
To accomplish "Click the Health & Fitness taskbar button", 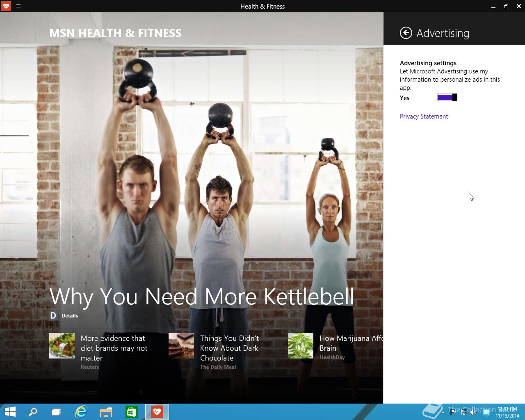I will click(157, 412).
